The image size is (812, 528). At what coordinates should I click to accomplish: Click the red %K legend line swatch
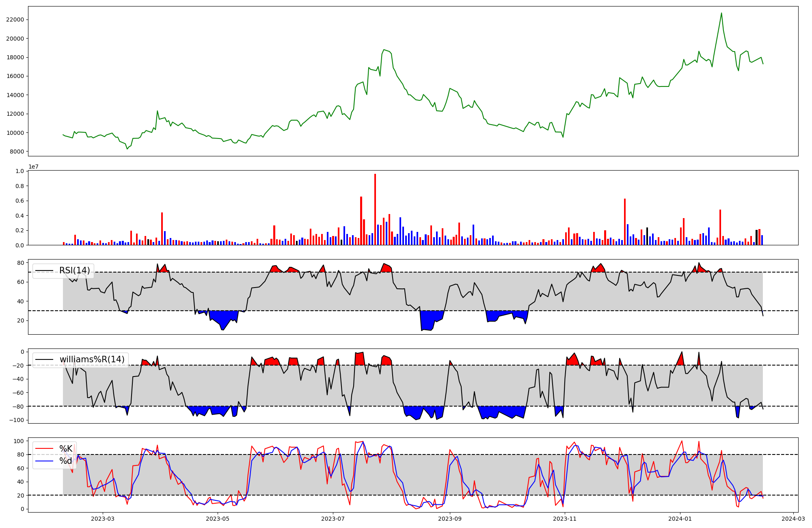click(44, 449)
